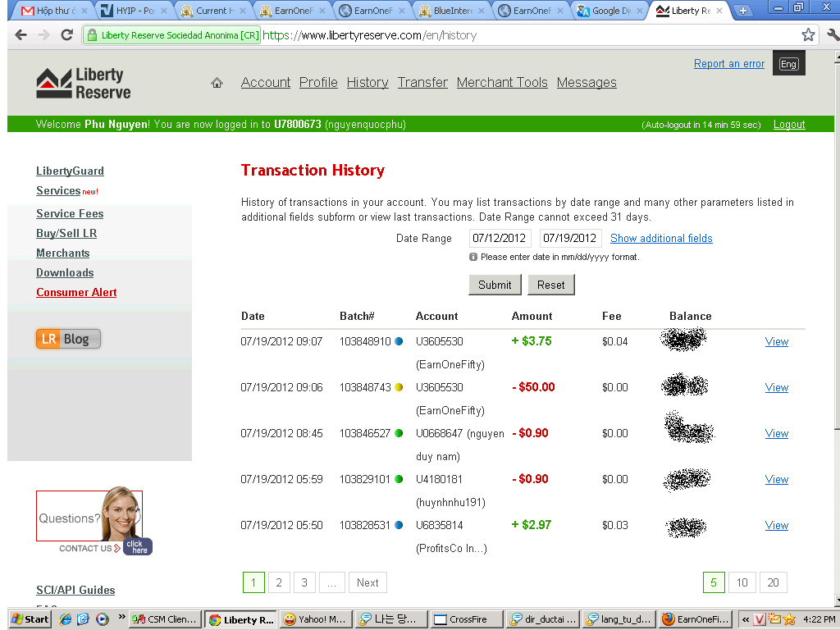View transaction to huynhnhu191
Screen dimensions: 840x630
(x=776, y=479)
